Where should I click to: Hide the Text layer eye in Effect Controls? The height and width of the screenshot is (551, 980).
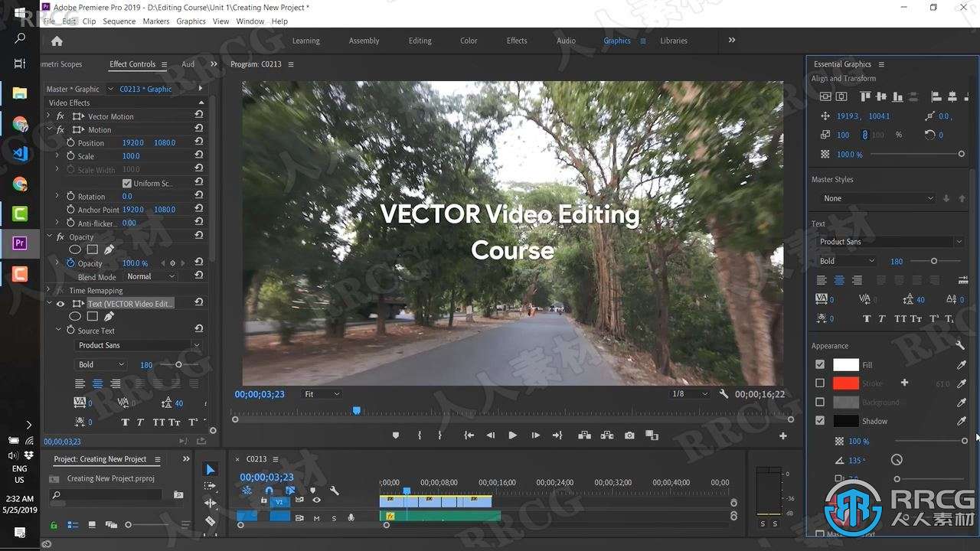coord(60,304)
